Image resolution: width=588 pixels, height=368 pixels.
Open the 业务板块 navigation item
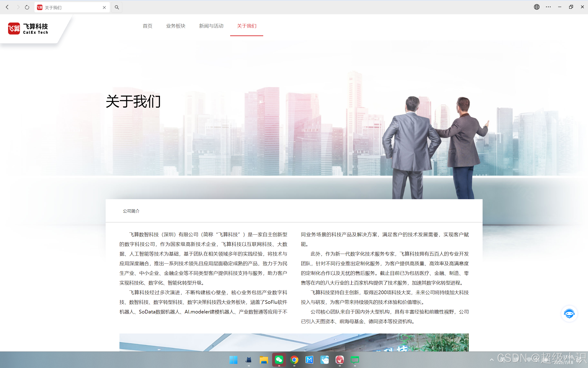pyautogui.click(x=176, y=26)
